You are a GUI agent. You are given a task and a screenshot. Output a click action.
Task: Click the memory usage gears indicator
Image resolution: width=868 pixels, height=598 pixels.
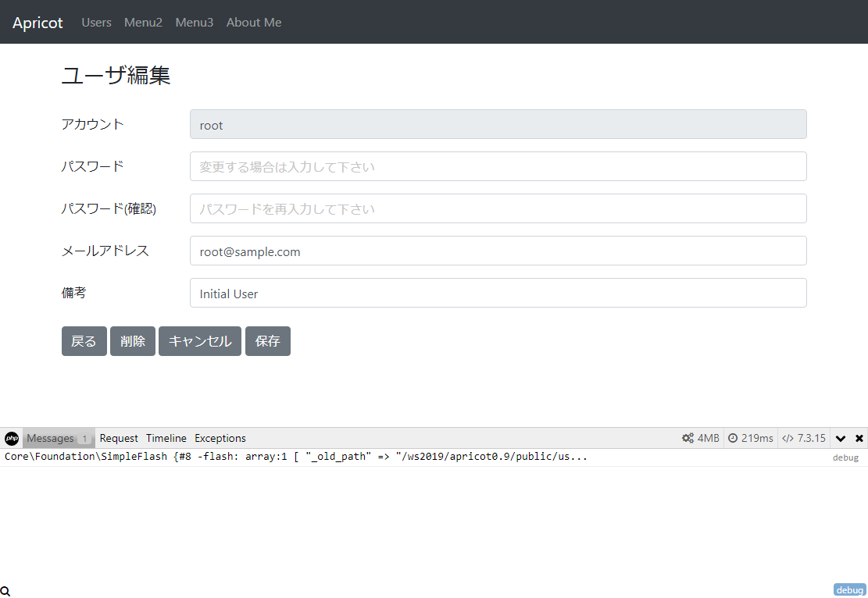[x=700, y=438]
